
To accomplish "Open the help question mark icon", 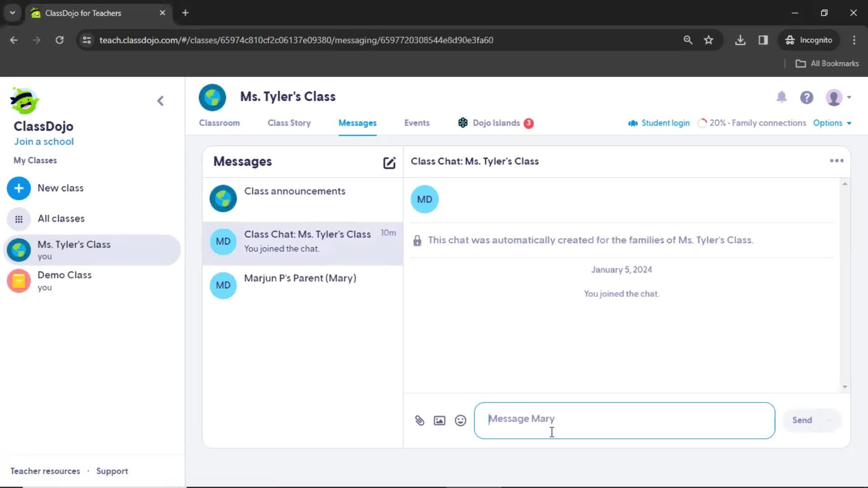I will [x=807, y=97].
